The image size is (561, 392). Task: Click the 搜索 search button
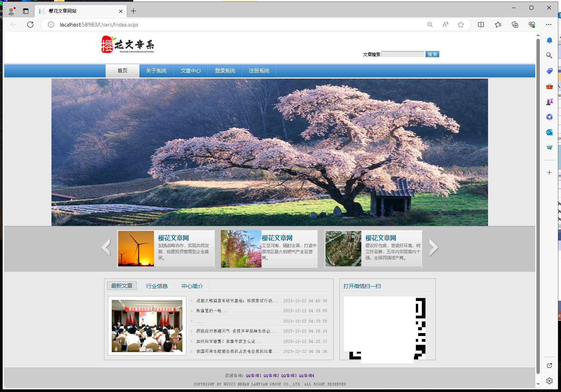coord(432,54)
